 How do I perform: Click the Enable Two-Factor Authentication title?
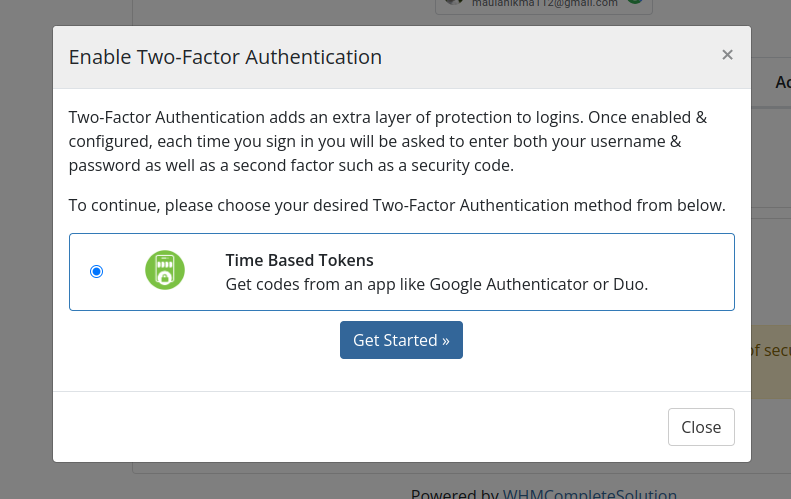[x=225, y=57]
